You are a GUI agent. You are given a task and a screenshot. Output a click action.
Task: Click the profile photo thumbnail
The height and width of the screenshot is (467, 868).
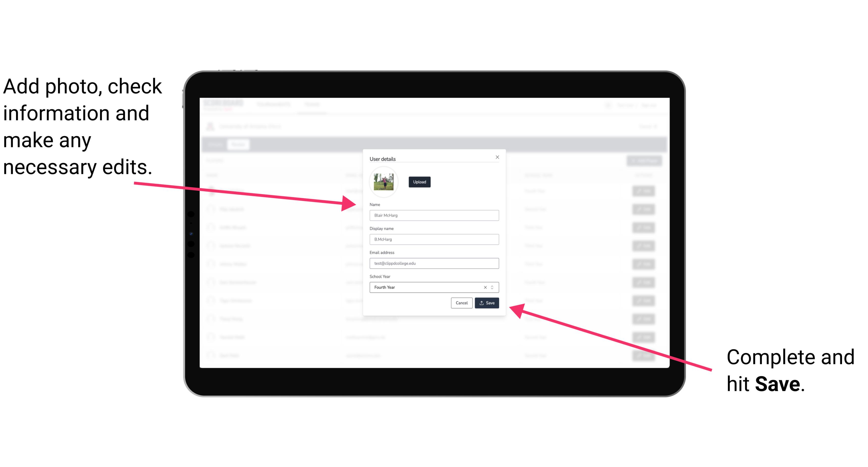pos(383,181)
